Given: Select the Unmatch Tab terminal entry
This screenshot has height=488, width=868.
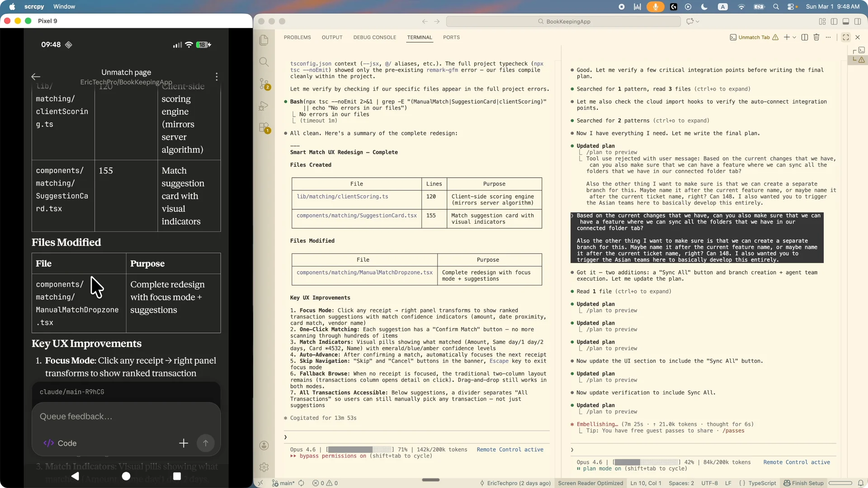Looking at the screenshot, I should pos(754,38).
